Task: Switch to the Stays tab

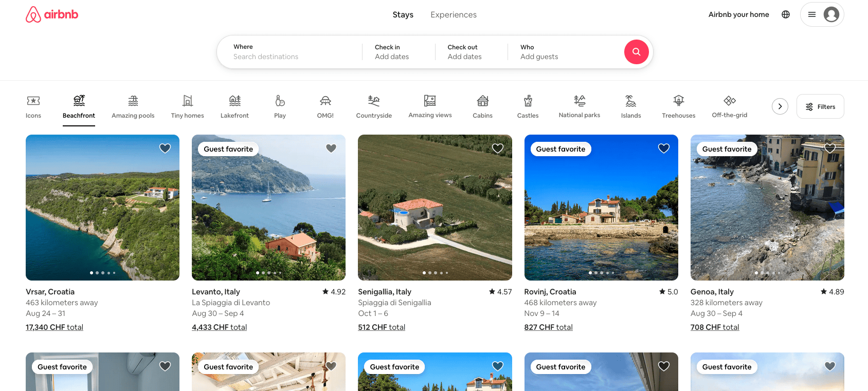Action: coord(403,14)
